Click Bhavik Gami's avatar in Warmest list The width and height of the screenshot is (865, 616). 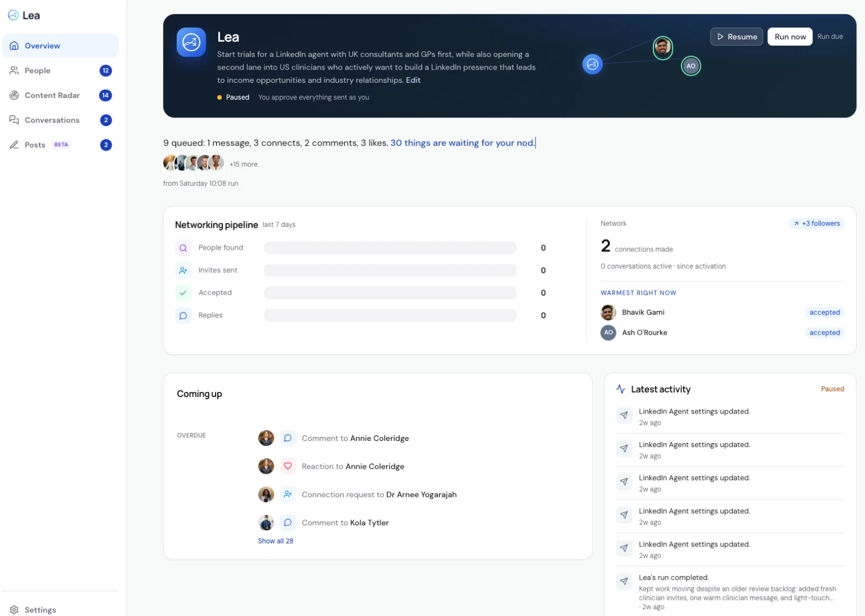tap(608, 313)
